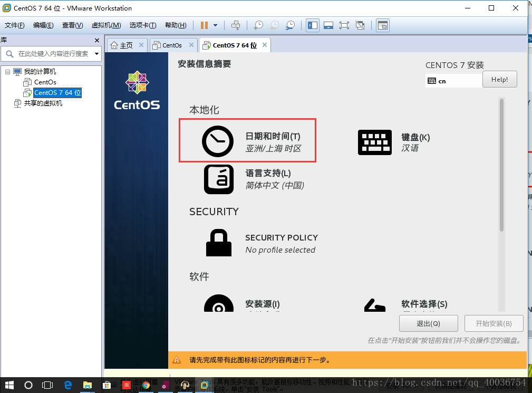This screenshot has height=393, width=532.
Task: Take a snapshot of this virtual machine
Action: tap(258, 25)
